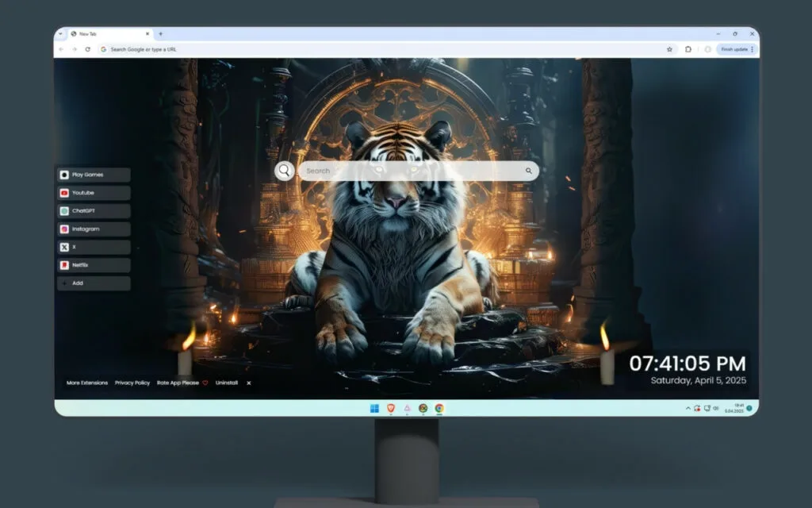
Task: Open the More Extensions link
Action: (x=87, y=383)
